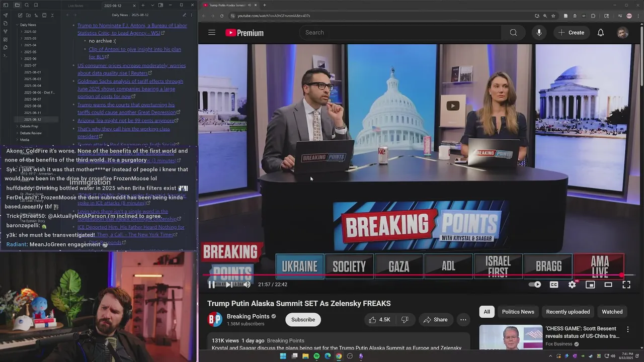Enter fullscreen on the video

pyautogui.click(x=626, y=285)
